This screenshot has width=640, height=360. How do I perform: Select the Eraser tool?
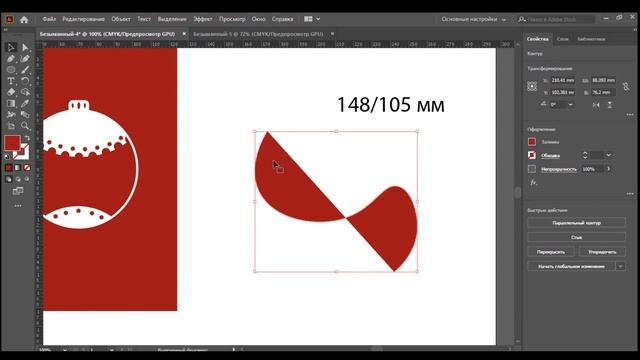pos(11,92)
